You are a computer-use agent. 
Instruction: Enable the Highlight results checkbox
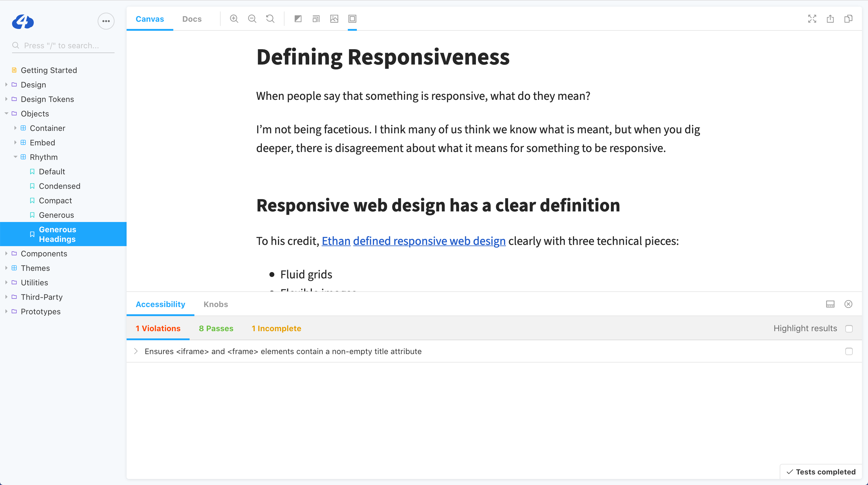[x=849, y=328]
